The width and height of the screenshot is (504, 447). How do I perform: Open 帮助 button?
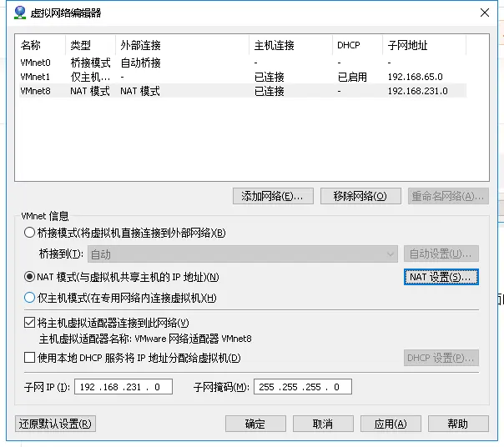(x=458, y=424)
